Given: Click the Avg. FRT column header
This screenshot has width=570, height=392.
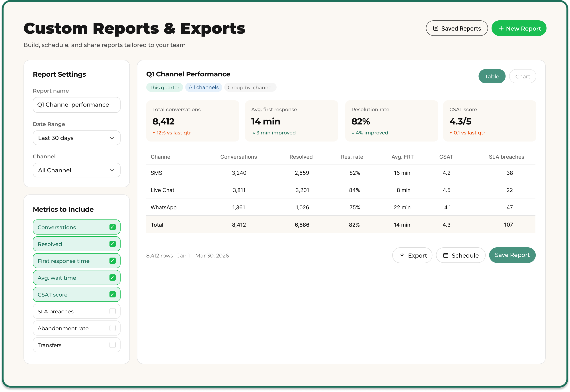Looking at the screenshot, I should coord(403,157).
